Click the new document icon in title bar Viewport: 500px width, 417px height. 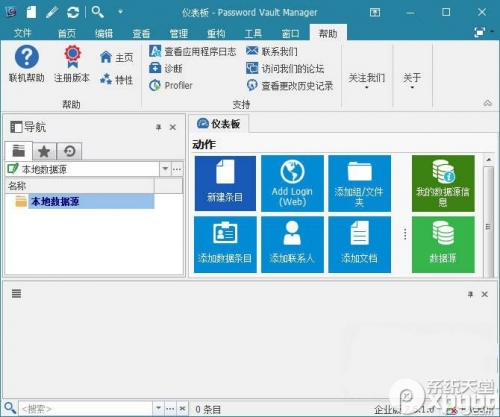tap(31, 12)
